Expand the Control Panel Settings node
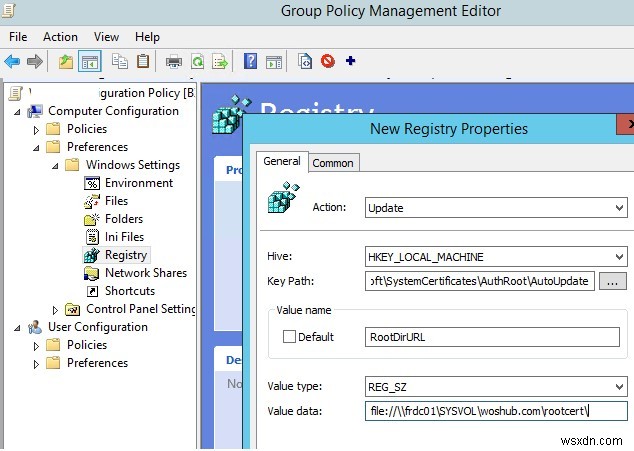This screenshot has width=634, height=451. click(55, 310)
